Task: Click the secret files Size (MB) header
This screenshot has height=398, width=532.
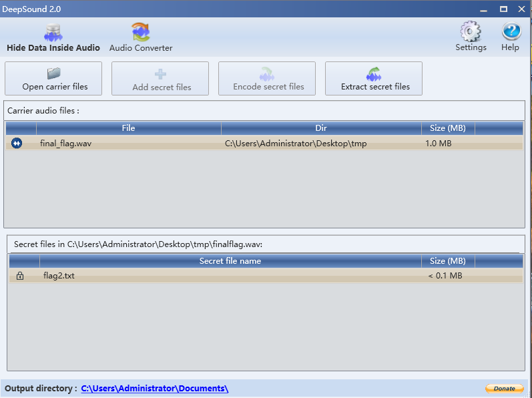Action: coord(448,261)
